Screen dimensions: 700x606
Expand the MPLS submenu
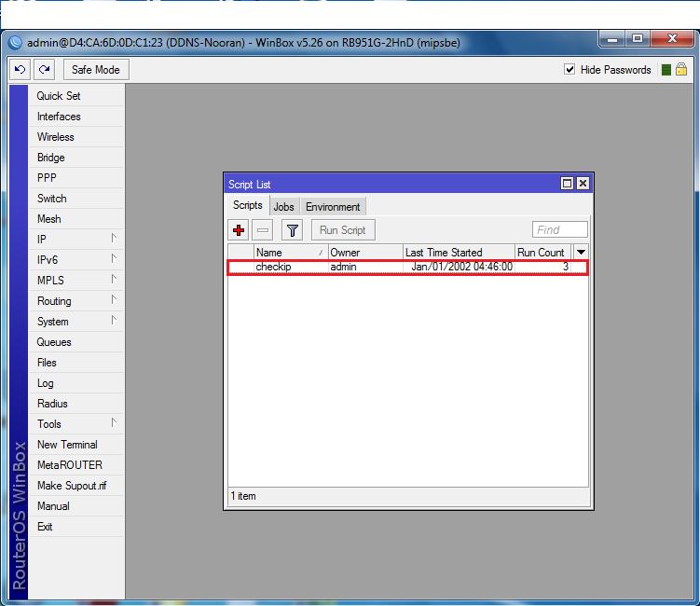tap(76, 281)
